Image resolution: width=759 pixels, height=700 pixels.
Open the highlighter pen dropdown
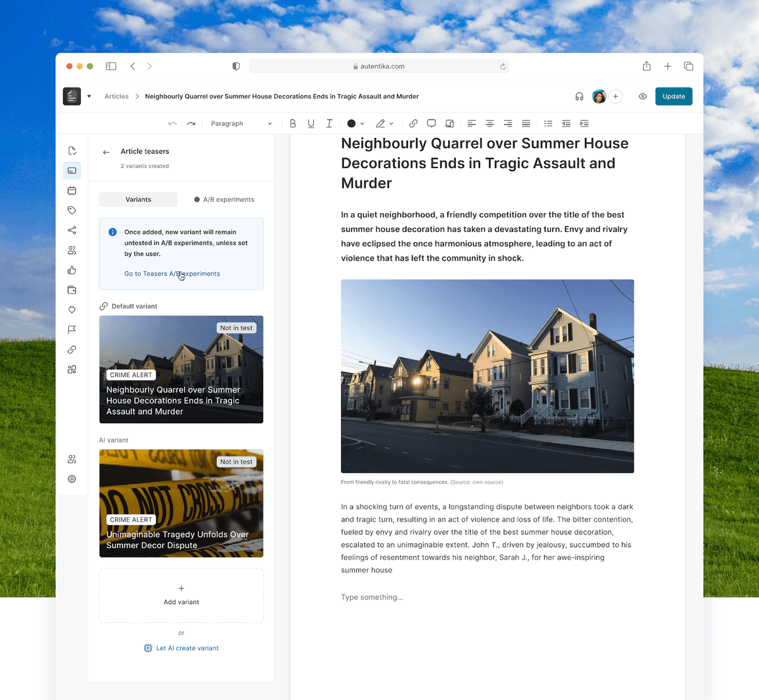pos(385,123)
